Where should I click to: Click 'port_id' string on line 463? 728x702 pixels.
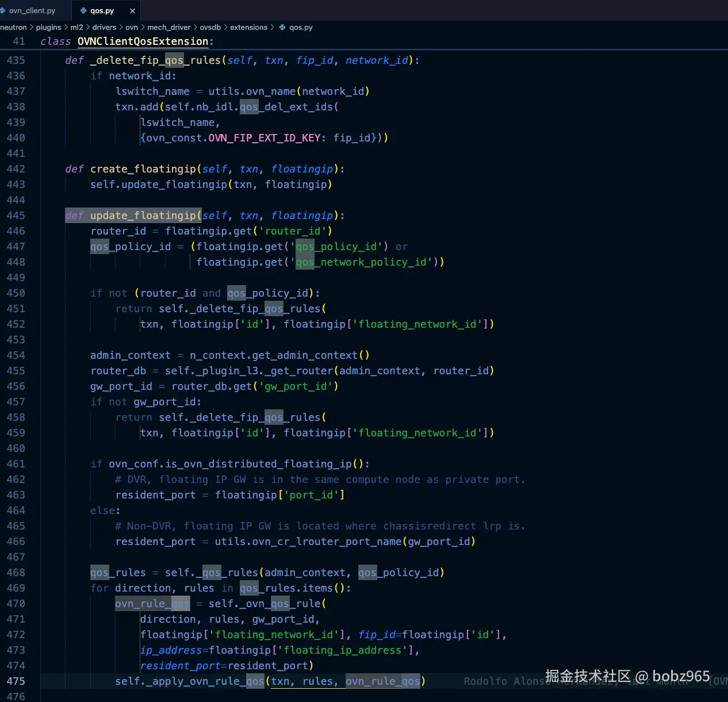point(311,495)
